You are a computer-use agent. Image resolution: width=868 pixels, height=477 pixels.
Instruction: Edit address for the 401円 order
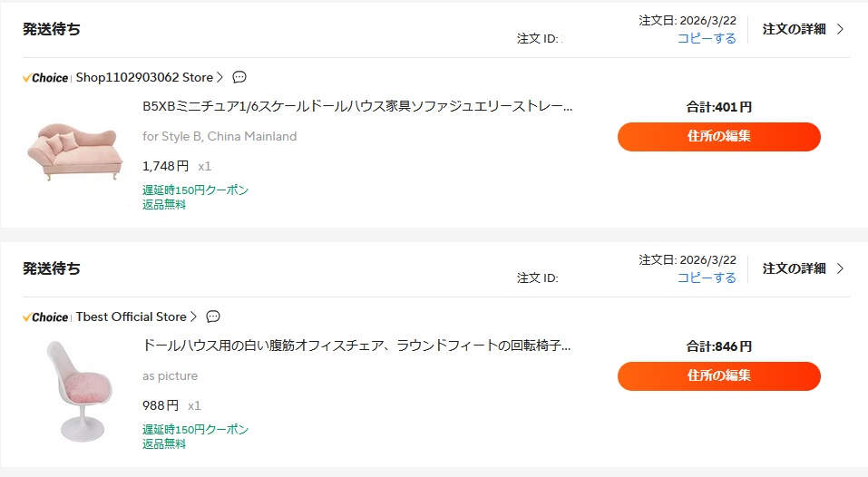coord(718,137)
